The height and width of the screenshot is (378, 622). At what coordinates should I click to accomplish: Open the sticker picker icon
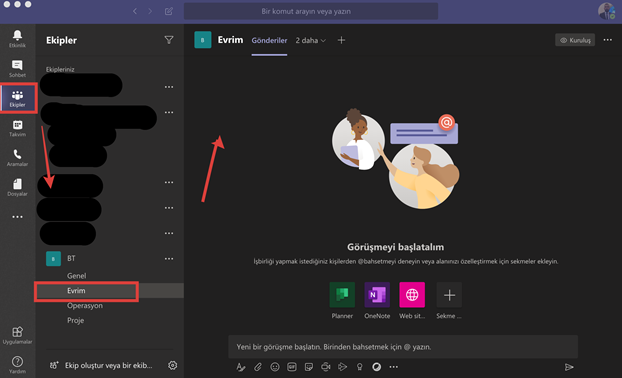pyautogui.click(x=309, y=367)
